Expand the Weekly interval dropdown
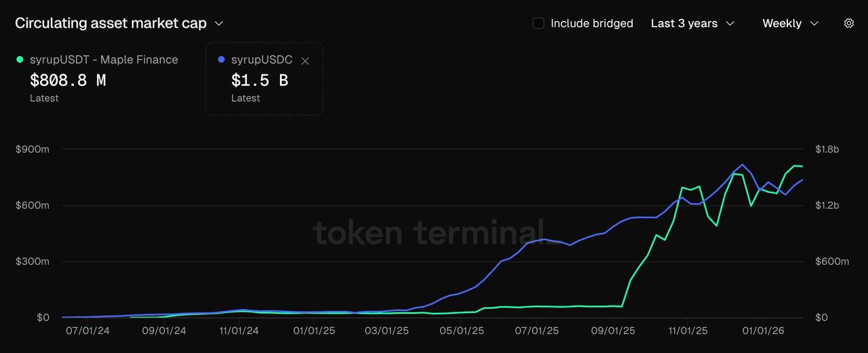 (x=790, y=23)
